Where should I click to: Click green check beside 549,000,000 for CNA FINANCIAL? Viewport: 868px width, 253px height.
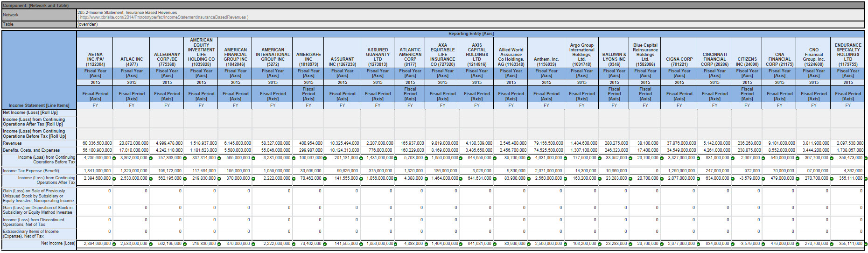(x=798, y=158)
